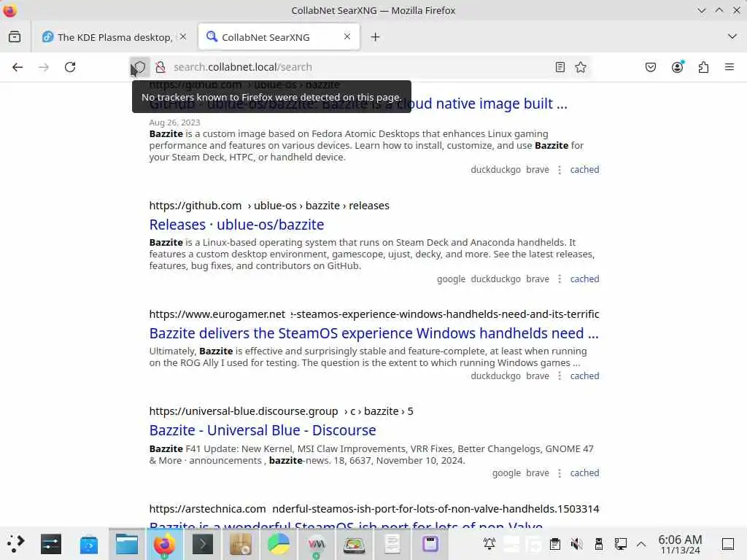Expand options dots on Eurogamer result
This screenshot has width=747, height=560.
[560, 376]
